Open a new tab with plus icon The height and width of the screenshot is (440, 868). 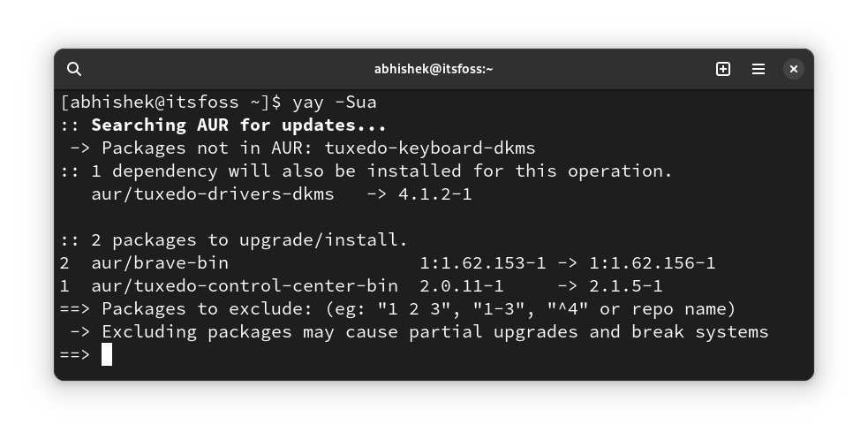723,69
